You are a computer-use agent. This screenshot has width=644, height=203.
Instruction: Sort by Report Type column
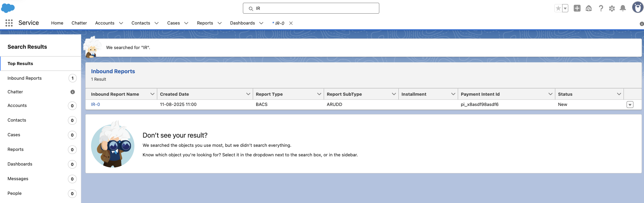(269, 94)
